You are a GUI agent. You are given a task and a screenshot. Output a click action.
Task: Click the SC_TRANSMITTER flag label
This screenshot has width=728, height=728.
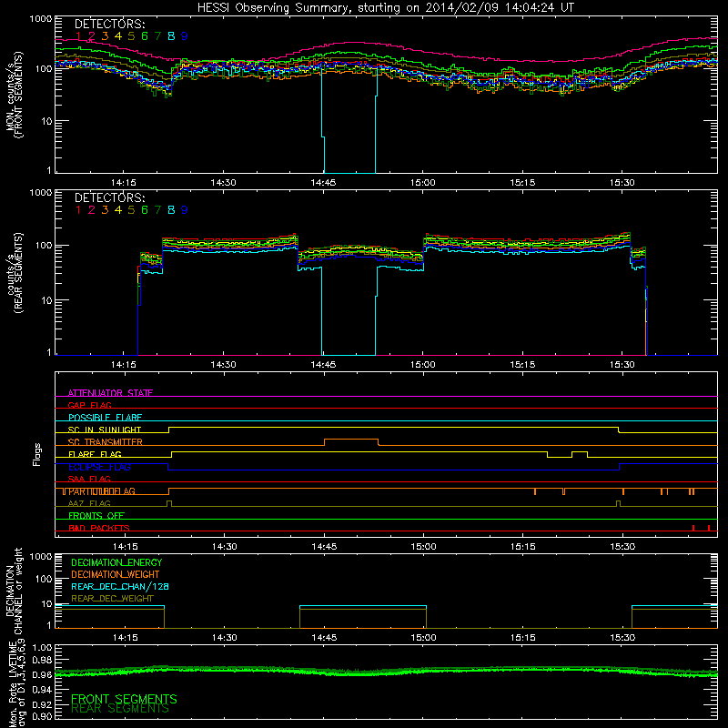tap(106, 442)
